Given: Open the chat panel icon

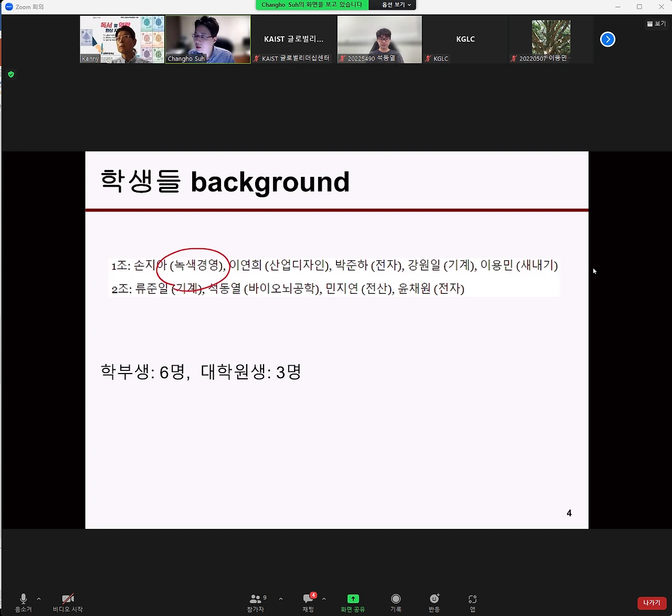Looking at the screenshot, I should 308,599.
